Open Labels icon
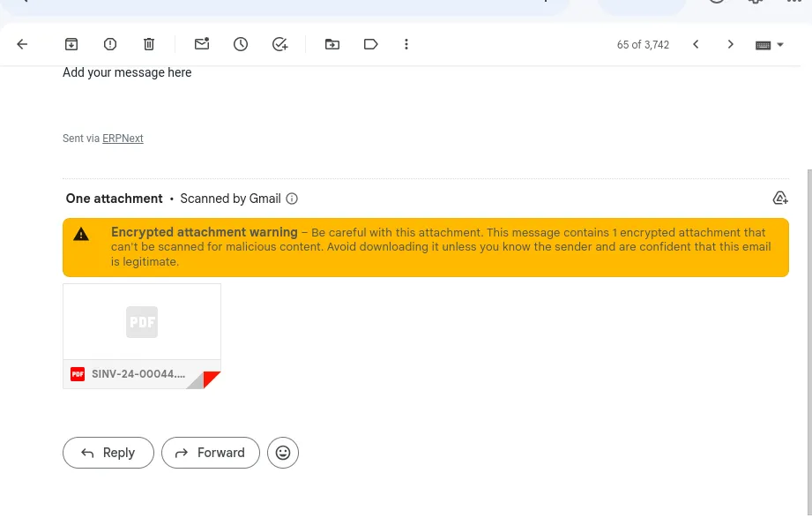The height and width of the screenshot is (518, 812). coord(371,45)
